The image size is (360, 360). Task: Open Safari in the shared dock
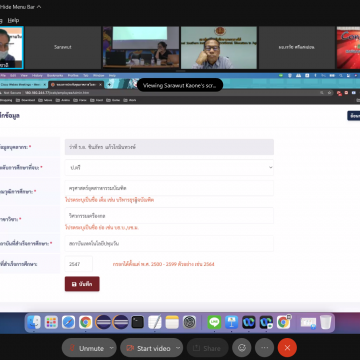click(68, 322)
